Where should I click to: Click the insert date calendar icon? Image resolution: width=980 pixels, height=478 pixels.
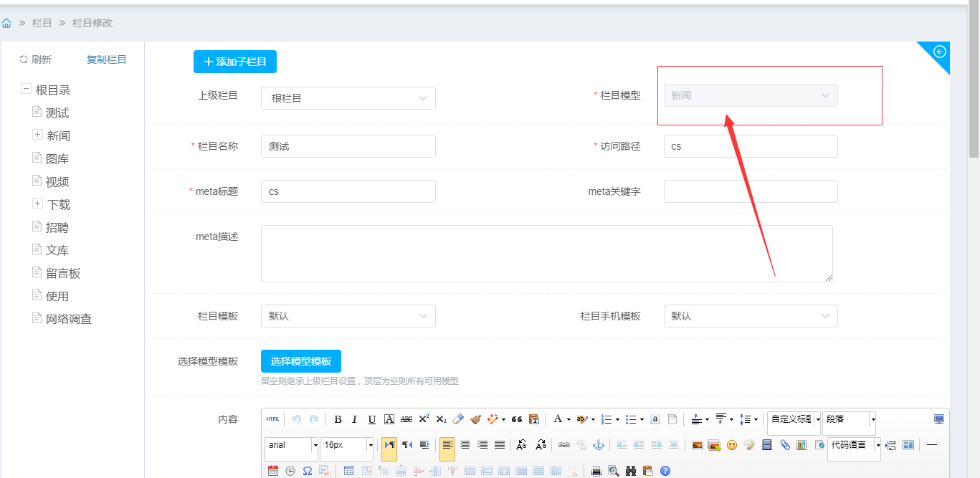[x=273, y=471]
